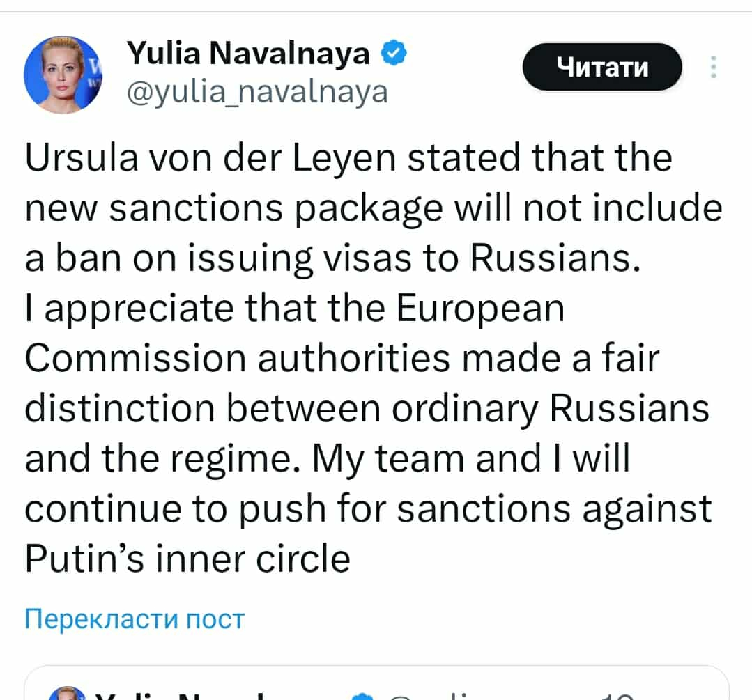Open the three-dot more options menu
This screenshot has width=752, height=700.
(x=712, y=68)
